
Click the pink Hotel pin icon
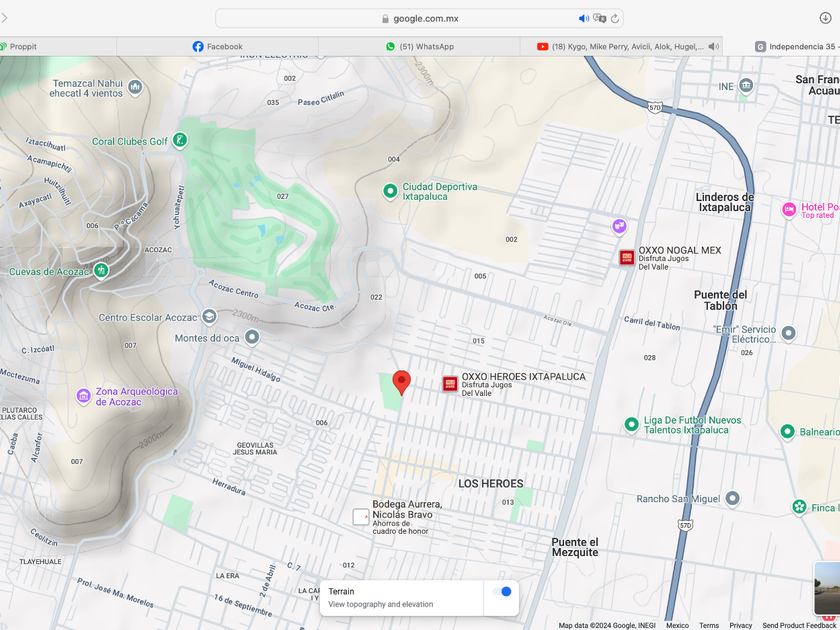click(x=789, y=209)
